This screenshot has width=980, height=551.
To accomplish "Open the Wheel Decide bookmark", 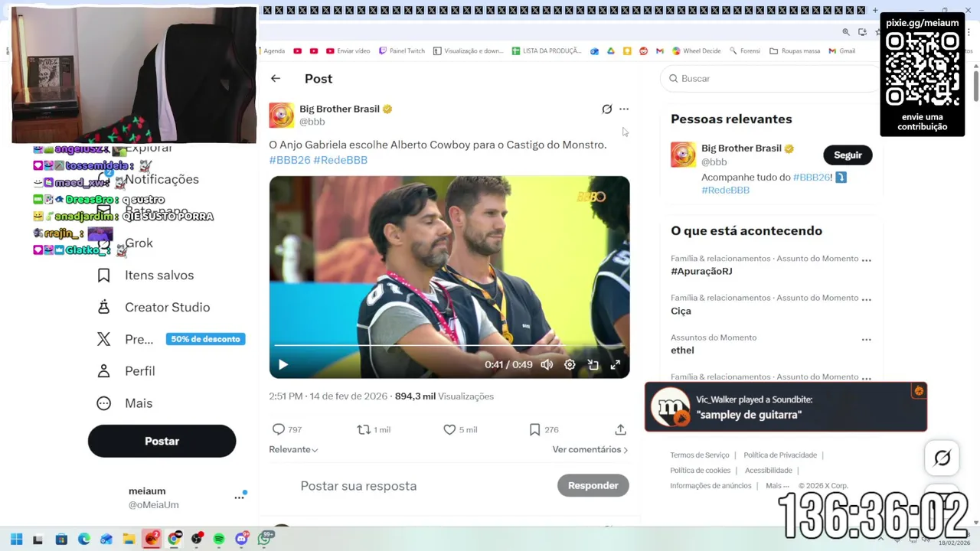I will pos(697,51).
